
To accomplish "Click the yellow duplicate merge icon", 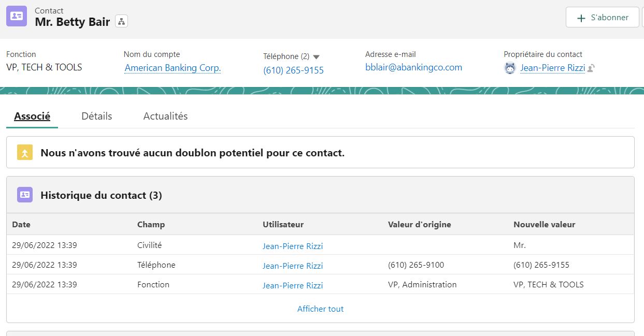I will (x=25, y=153).
